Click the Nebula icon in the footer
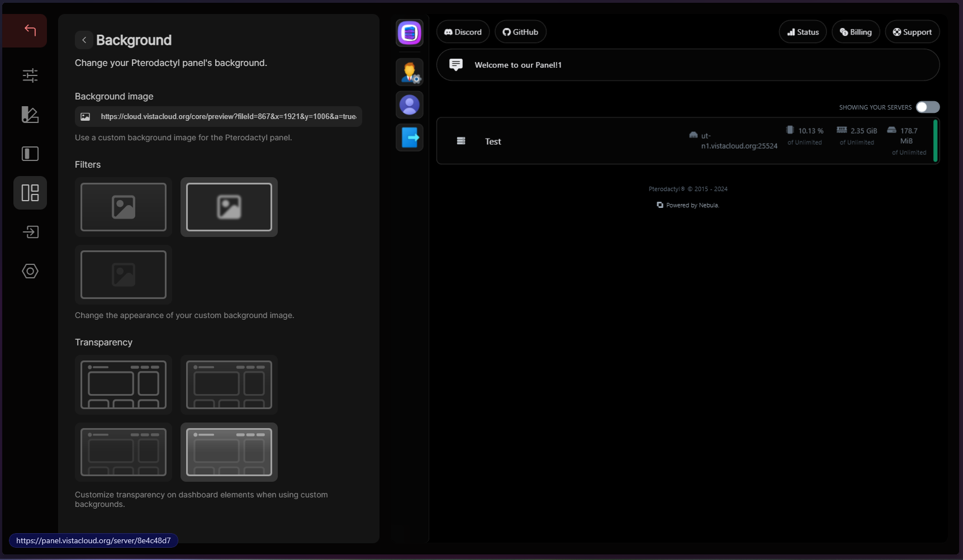Image resolution: width=963 pixels, height=560 pixels. point(660,205)
